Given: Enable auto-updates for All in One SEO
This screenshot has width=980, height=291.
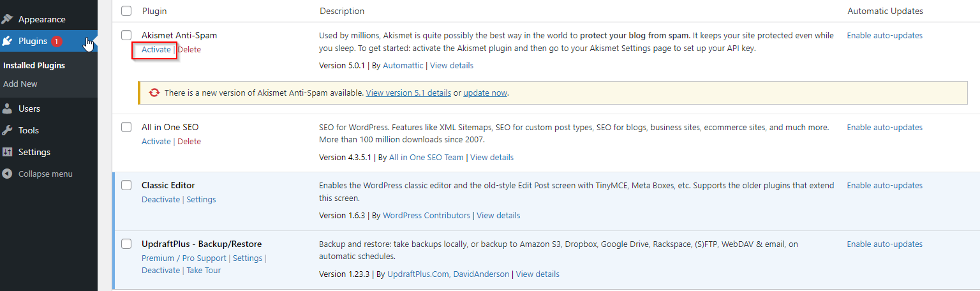Looking at the screenshot, I should 884,127.
